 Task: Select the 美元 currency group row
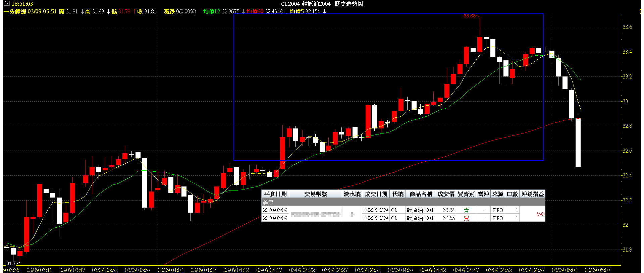point(403,202)
